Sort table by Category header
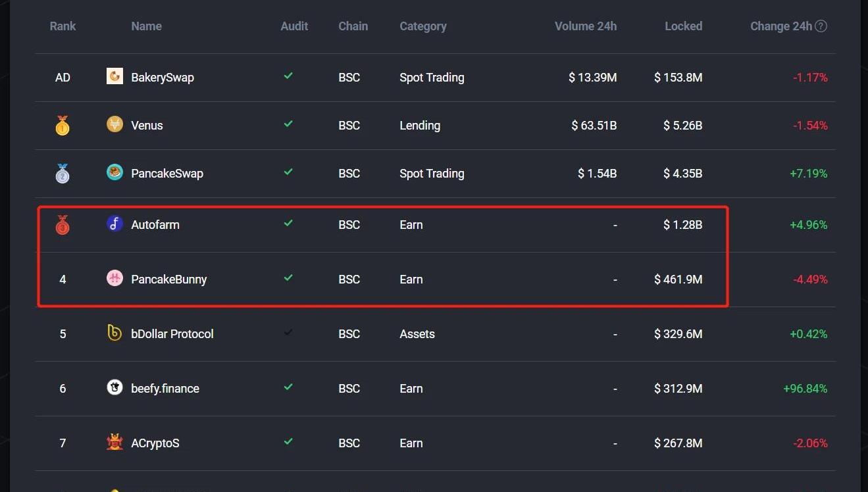Viewport: 868px width, 492px height. tap(422, 26)
